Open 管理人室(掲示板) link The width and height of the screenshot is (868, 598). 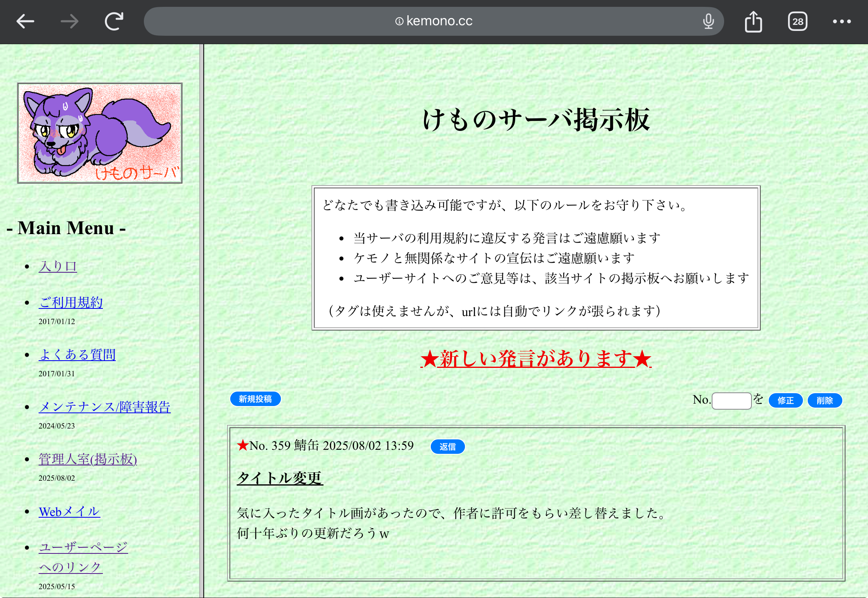(x=88, y=459)
